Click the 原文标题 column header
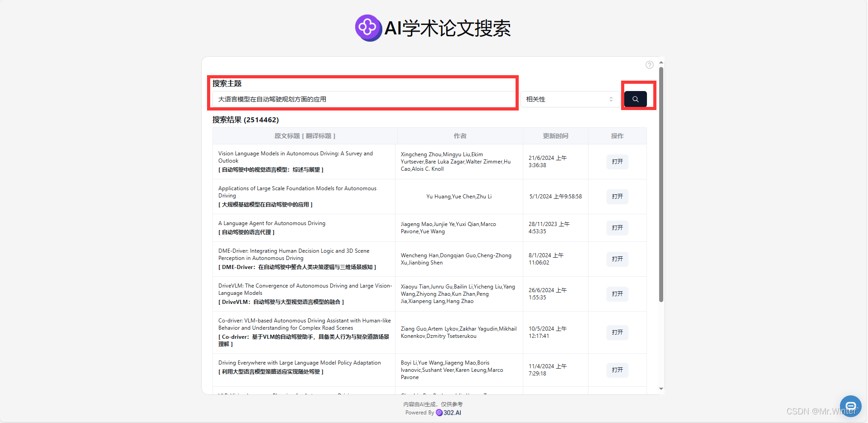 coord(304,136)
